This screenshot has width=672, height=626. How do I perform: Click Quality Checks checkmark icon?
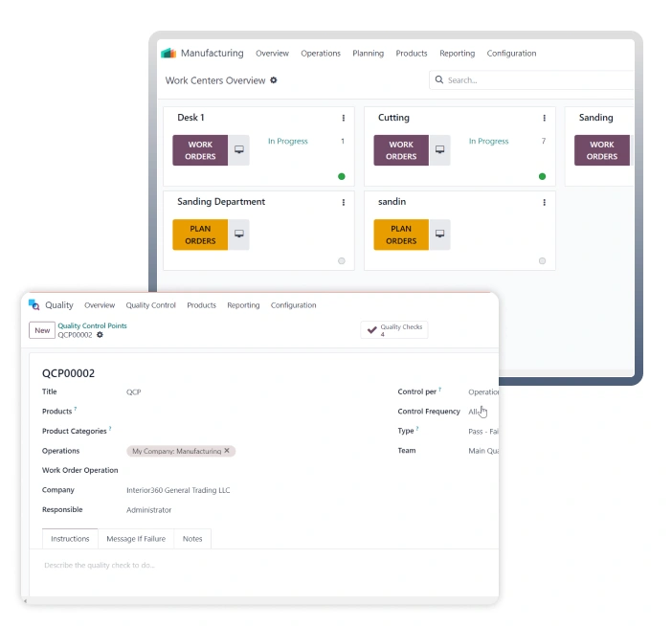(x=372, y=329)
